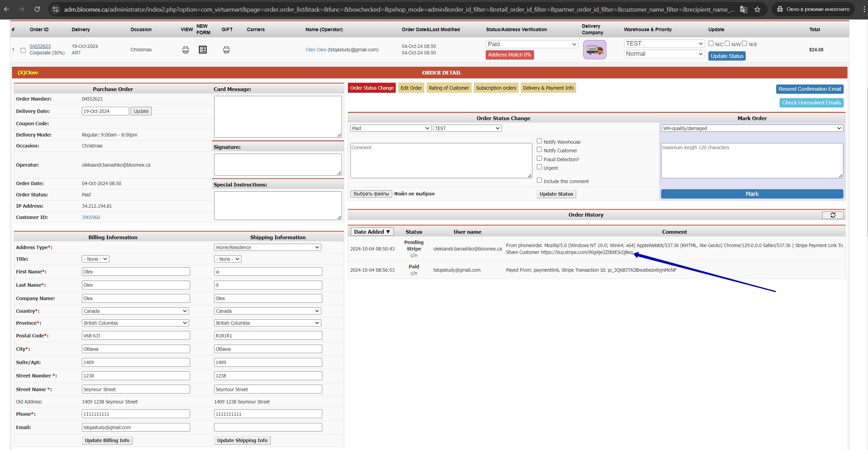Mark the order as Urgent

pyautogui.click(x=539, y=167)
